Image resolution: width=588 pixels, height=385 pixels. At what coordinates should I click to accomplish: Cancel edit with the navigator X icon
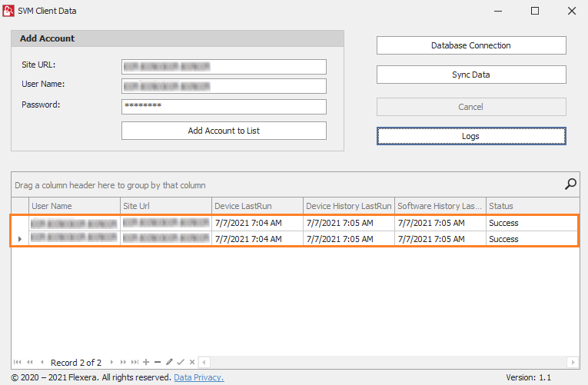192,362
